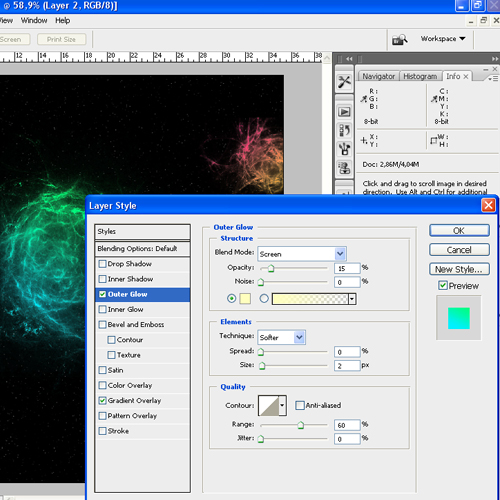Open the Window menu

[x=34, y=21]
